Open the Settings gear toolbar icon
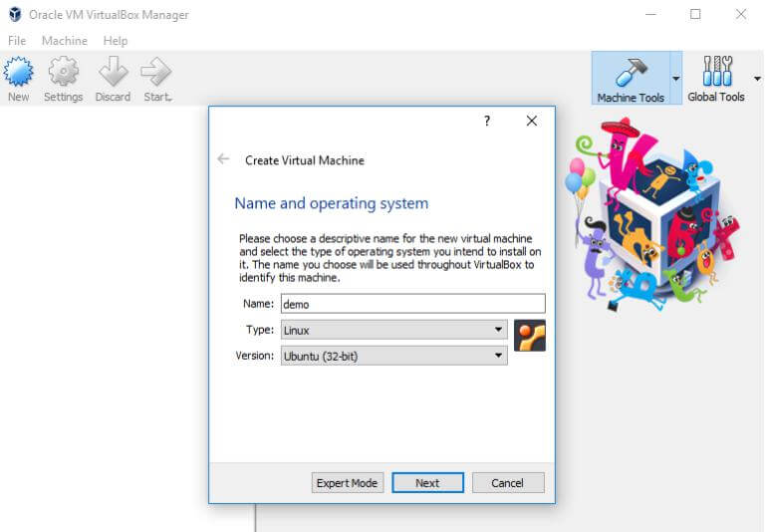This screenshot has height=532, width=767. point(63,79)
